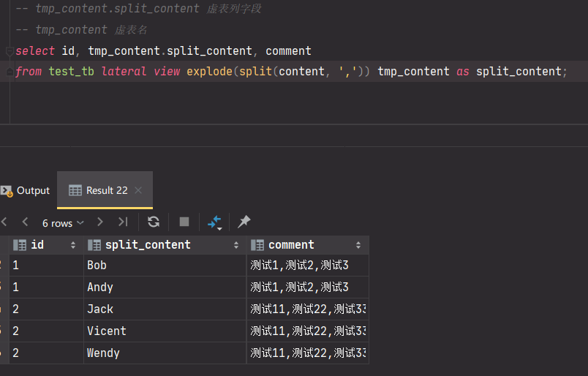Go to the last page of results
This screenshot has width=588, height=376.
[123, 222]
